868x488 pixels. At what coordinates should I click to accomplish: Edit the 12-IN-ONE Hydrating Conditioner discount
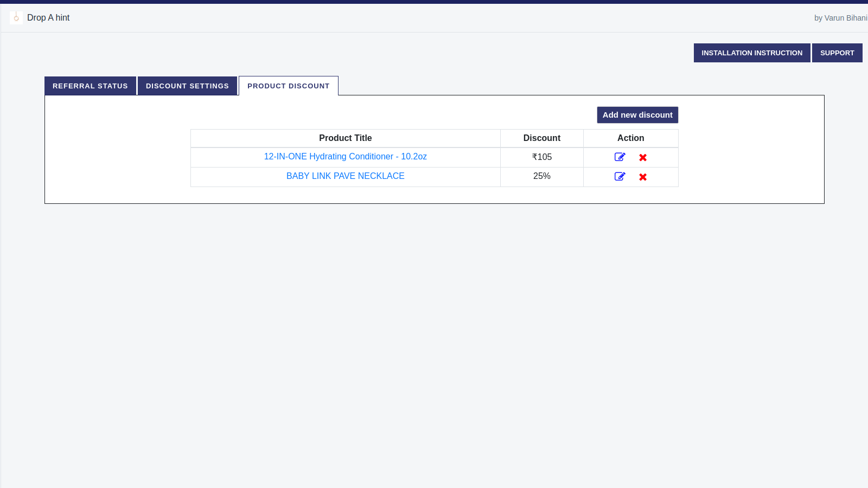[620, 157]
